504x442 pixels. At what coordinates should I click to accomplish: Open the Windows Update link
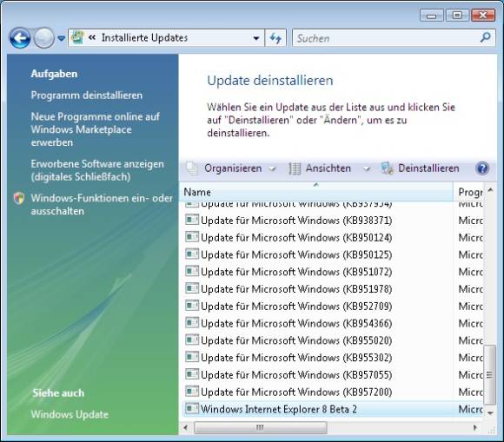click(x=70, y=414)
